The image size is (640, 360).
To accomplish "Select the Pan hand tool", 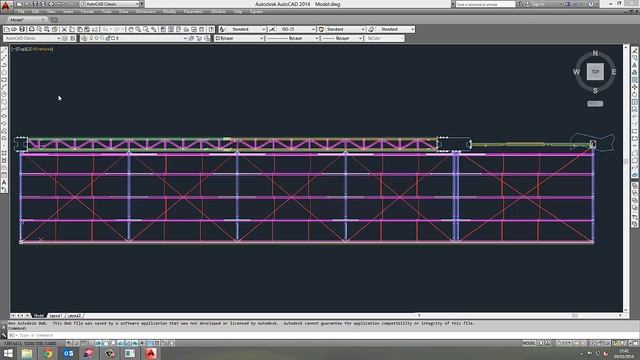I will click(131, 29).
